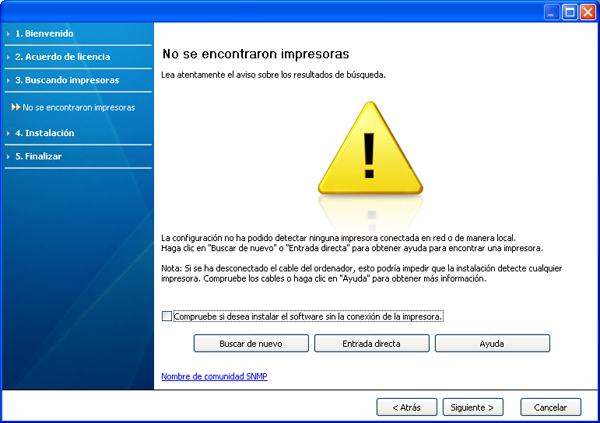Image resolution: width=600 pixels, height=423 pixels.
Task: Continue with the Siguiente button
Action: tap(473, 407)
